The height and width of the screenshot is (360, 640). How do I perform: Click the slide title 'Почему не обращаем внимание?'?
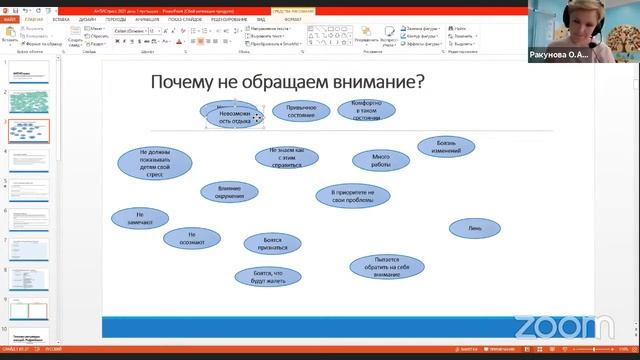tap(287, 82)
